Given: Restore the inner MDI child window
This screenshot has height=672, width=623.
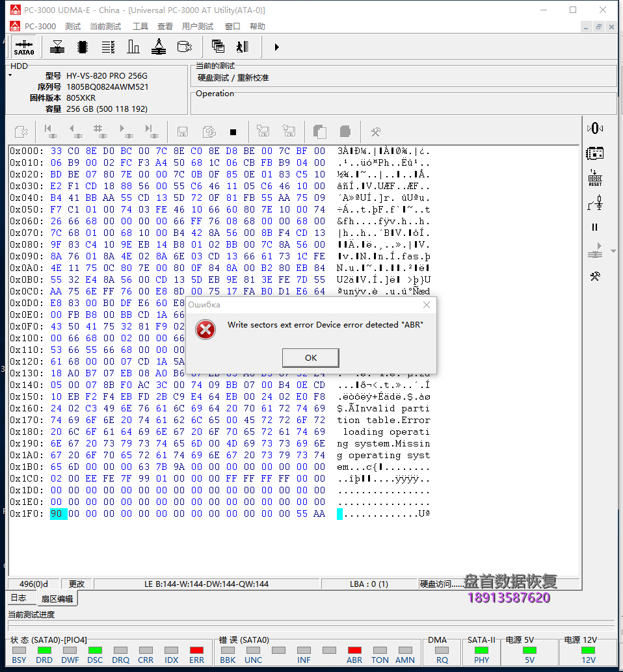Looking at the screenshot, I should 599,27.
